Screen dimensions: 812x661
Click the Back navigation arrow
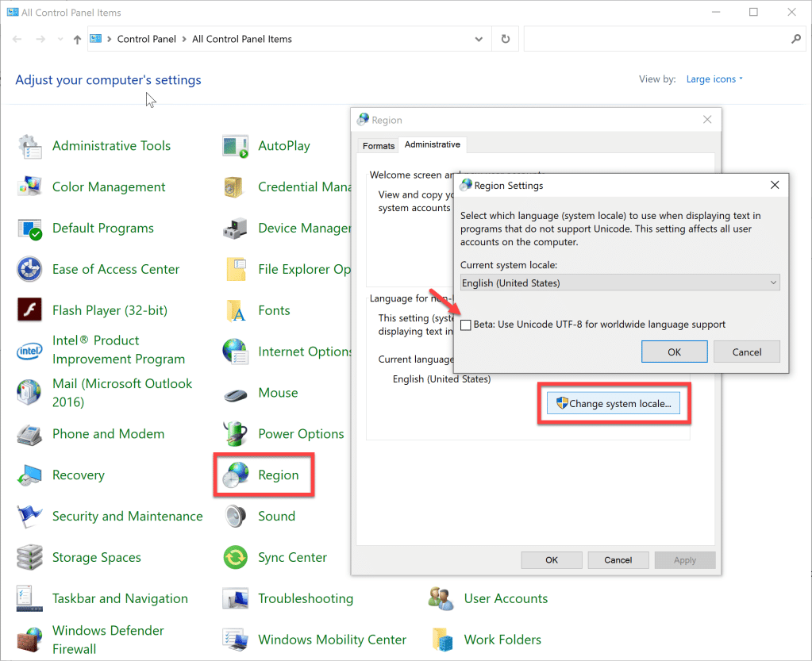coord(17,40)
